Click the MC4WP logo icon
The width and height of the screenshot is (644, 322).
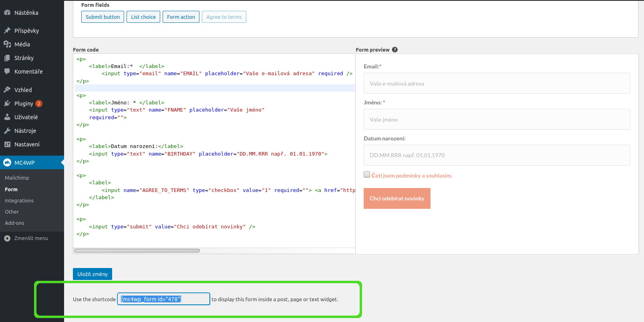pyautogui.click(x=7, y=162)
